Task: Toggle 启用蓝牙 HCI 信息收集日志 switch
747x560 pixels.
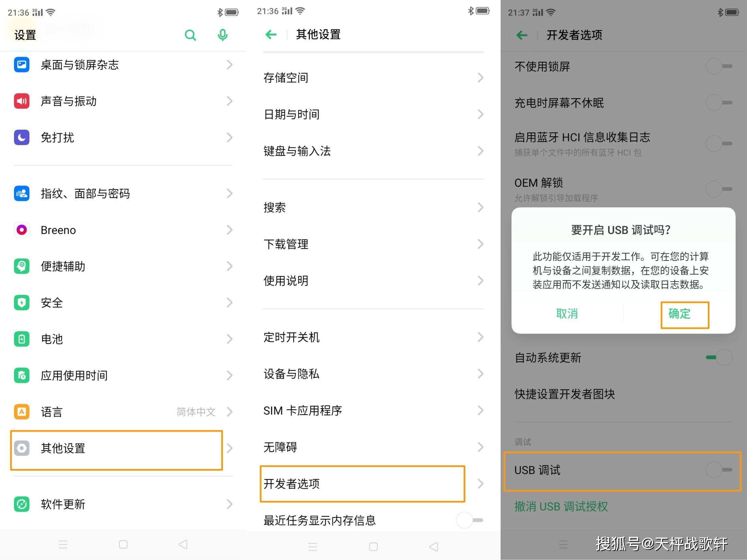Action: [x=719, y=144]
